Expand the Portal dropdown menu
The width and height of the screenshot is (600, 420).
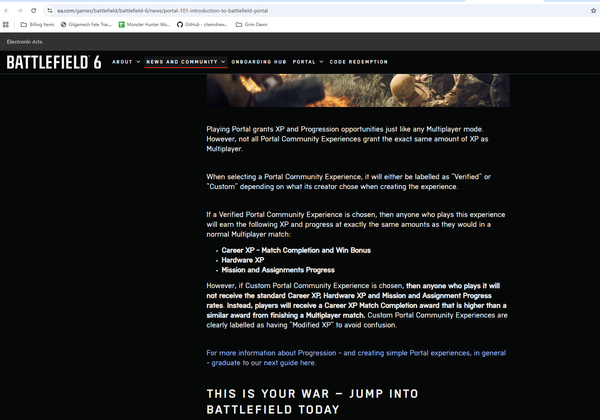[307, 62]
